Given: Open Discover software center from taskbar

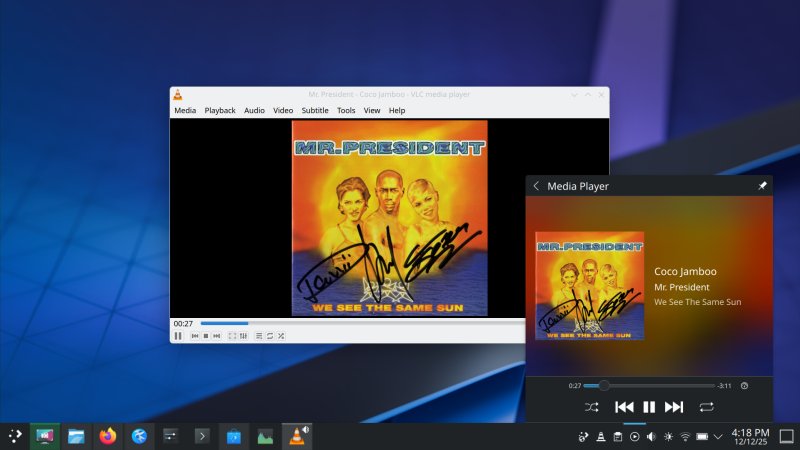Looking at the screenshot, I should tap(234, 436).
